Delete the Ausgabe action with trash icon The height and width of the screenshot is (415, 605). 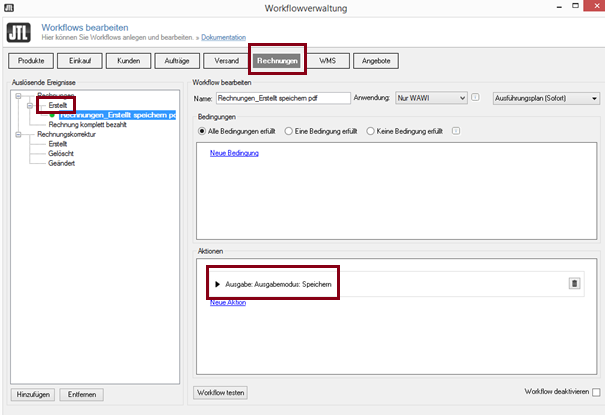574,283
